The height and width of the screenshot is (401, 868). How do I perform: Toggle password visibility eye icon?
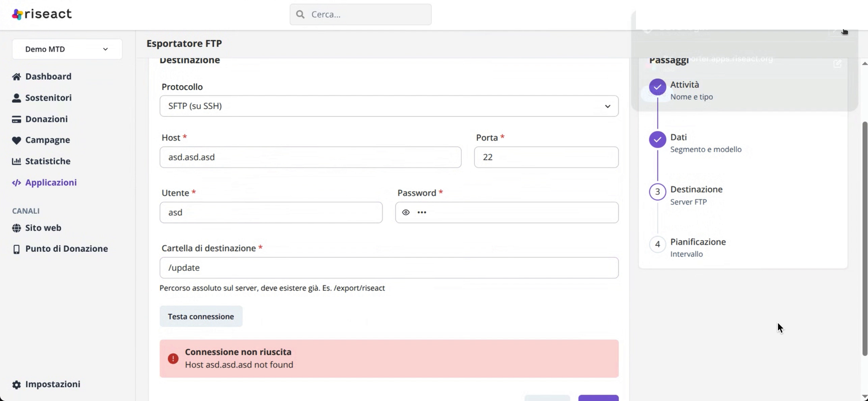coord(406,213)
